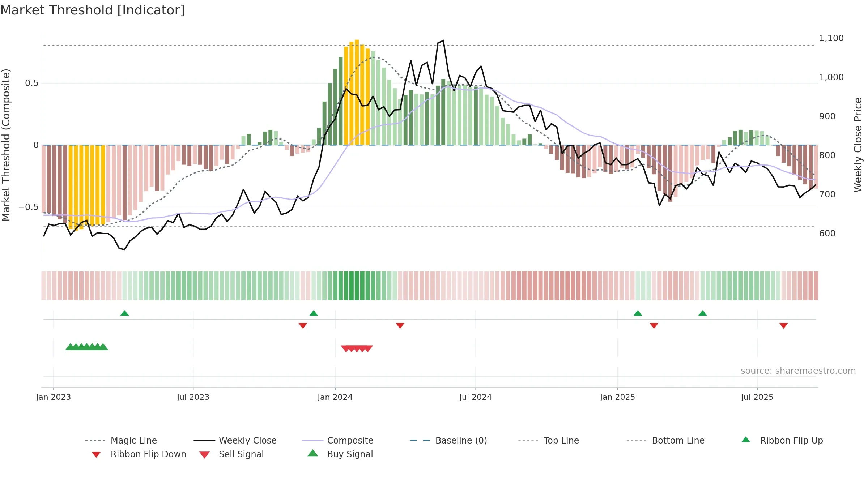
Task: Click the Ribbon Flip Up legend triangle
Action: click(x=746, y=440)
